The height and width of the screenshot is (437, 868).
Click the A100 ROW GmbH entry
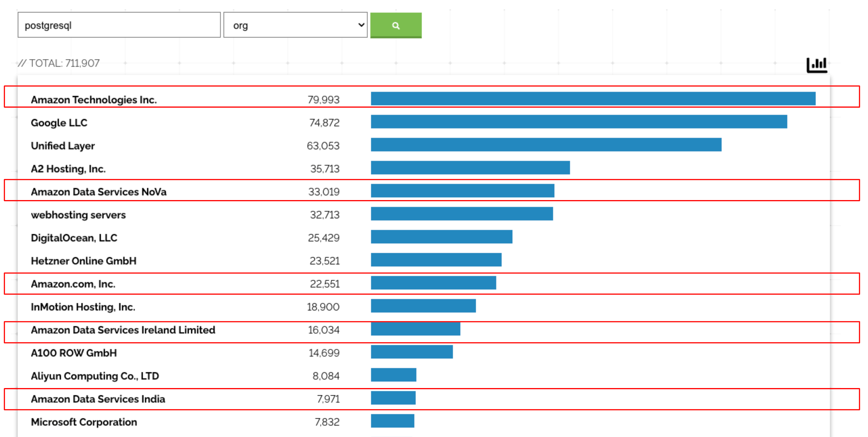(74, 353)
